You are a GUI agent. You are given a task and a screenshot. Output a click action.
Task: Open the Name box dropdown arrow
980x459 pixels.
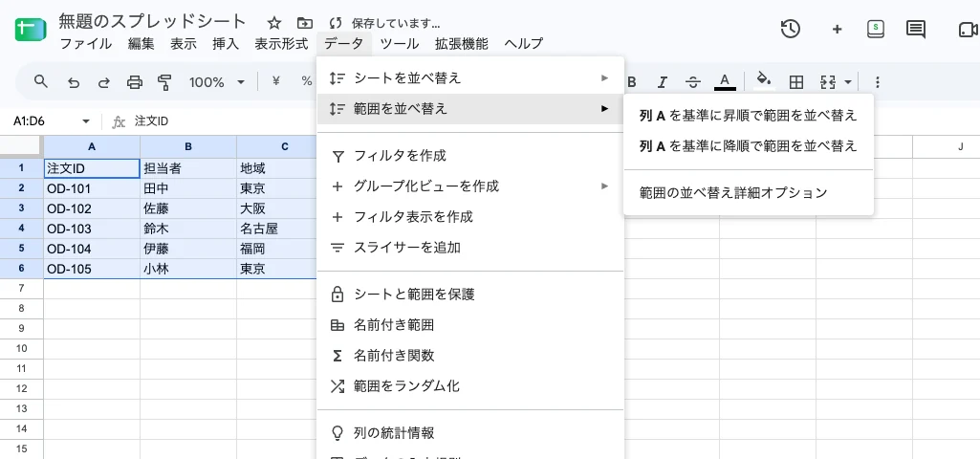pyautogui.click(x=86, y=121)
